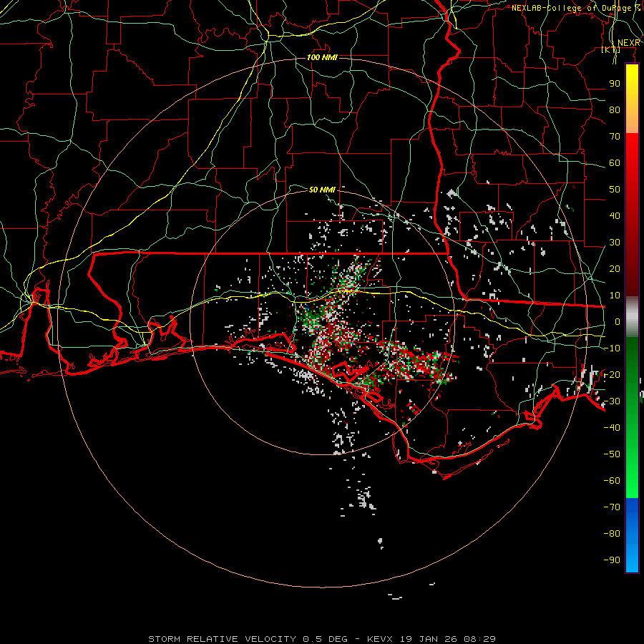The image size is (644, 644).
Task: Click the 80 value on velocity legend
Action: point(615,110)
